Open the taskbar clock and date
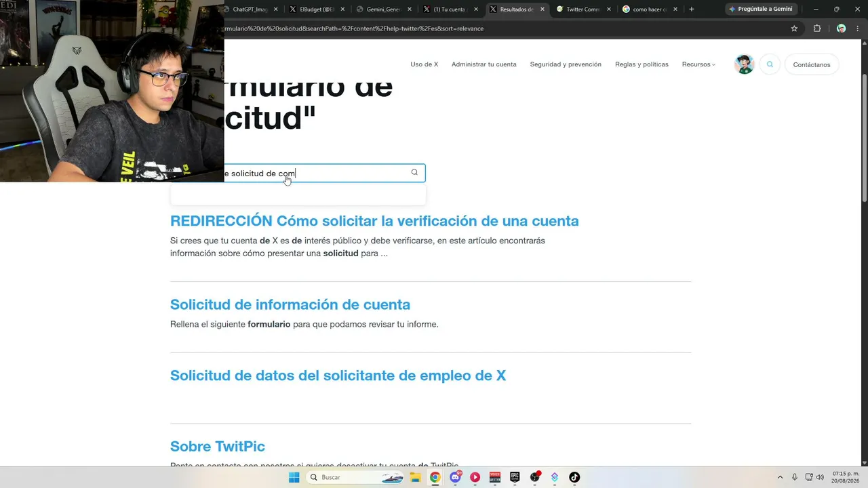 click(x=845, y=477)
